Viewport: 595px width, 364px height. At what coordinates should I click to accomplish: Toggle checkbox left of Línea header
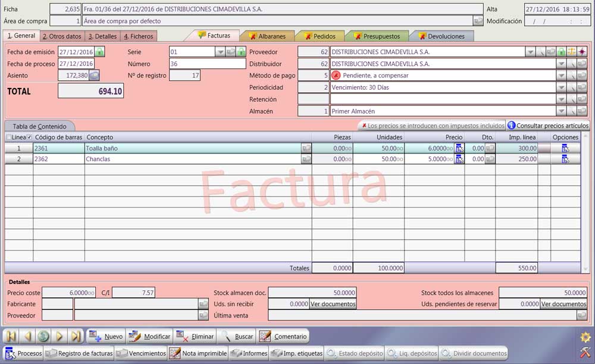(x=9, y=137)
